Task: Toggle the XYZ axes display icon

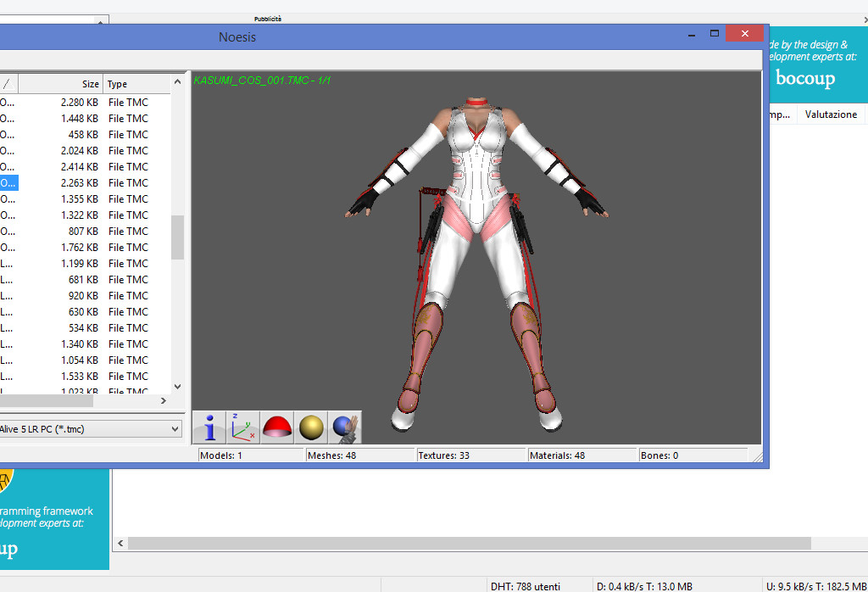Action: (243, 427)
